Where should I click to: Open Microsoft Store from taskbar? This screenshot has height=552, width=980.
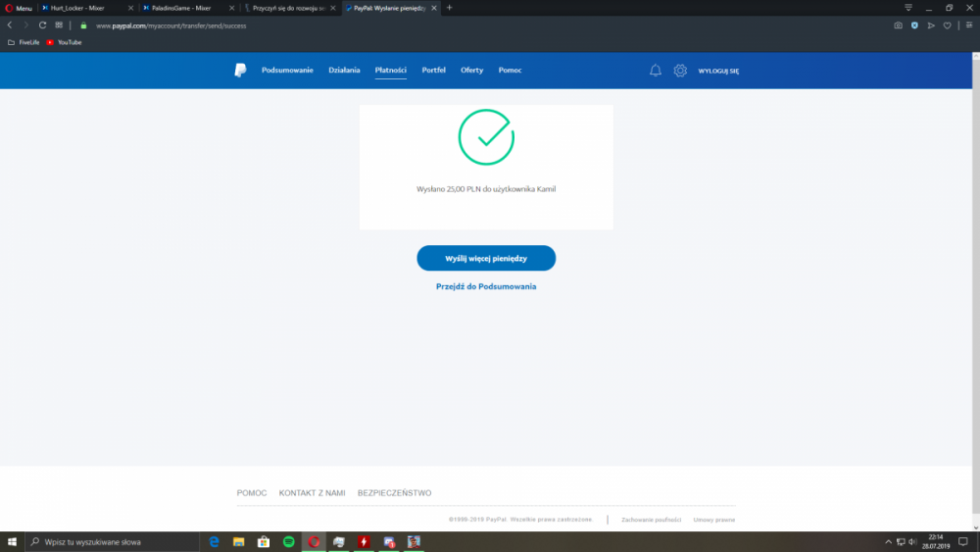click(264, 542)
